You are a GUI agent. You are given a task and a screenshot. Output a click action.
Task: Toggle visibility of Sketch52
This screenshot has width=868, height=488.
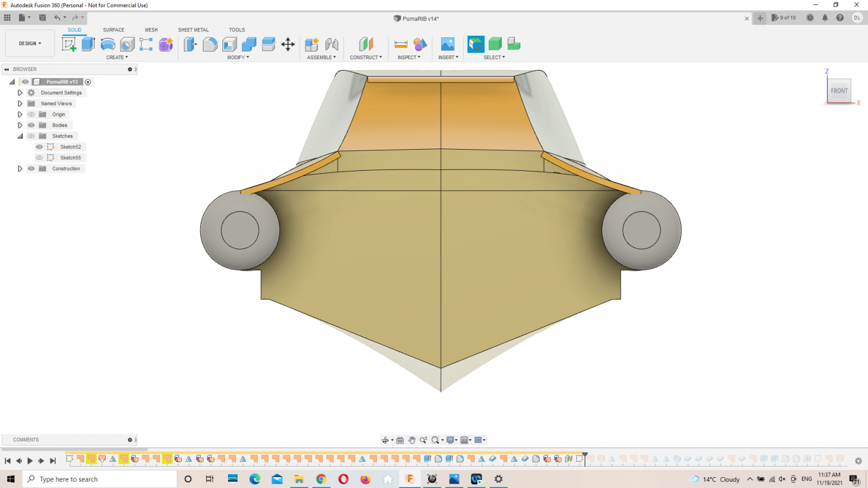pyautogui.click(x=40, y=147)
